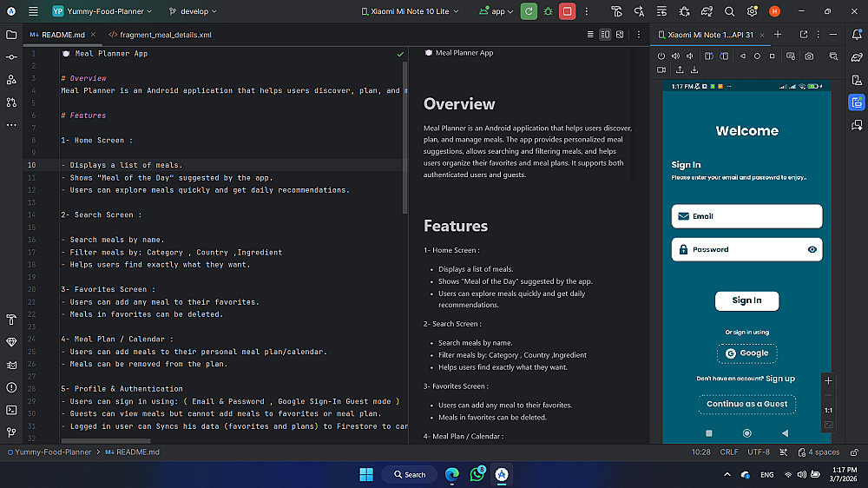Open the Pull Requests tool window
The height and width of the screenshot is (488, 868).
11,102
